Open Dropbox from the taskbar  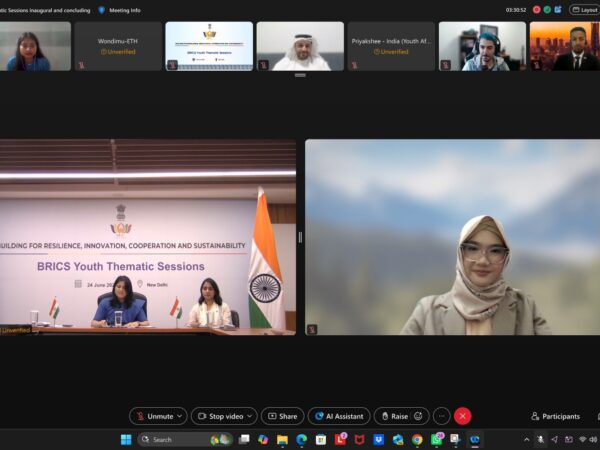click(378, 439)
